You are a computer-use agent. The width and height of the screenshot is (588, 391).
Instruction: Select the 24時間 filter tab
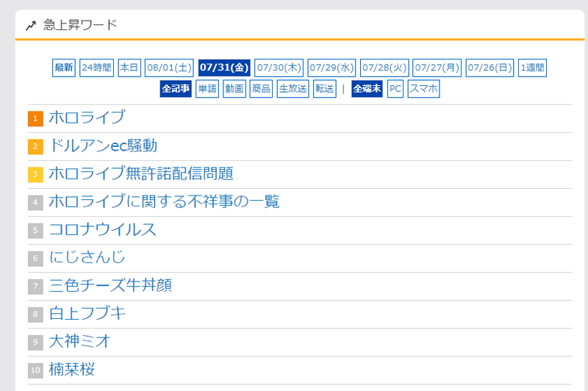[x=97, y=68]
